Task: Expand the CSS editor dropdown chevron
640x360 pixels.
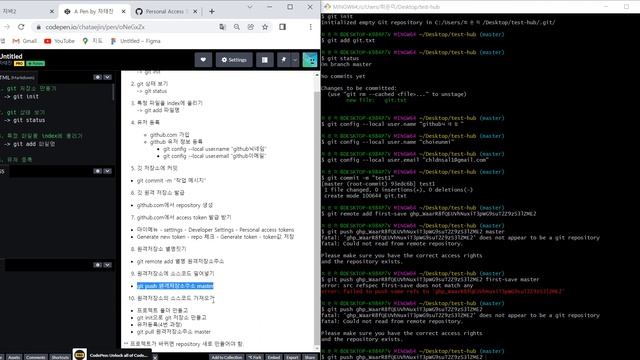Action: (x=107, y=171)
